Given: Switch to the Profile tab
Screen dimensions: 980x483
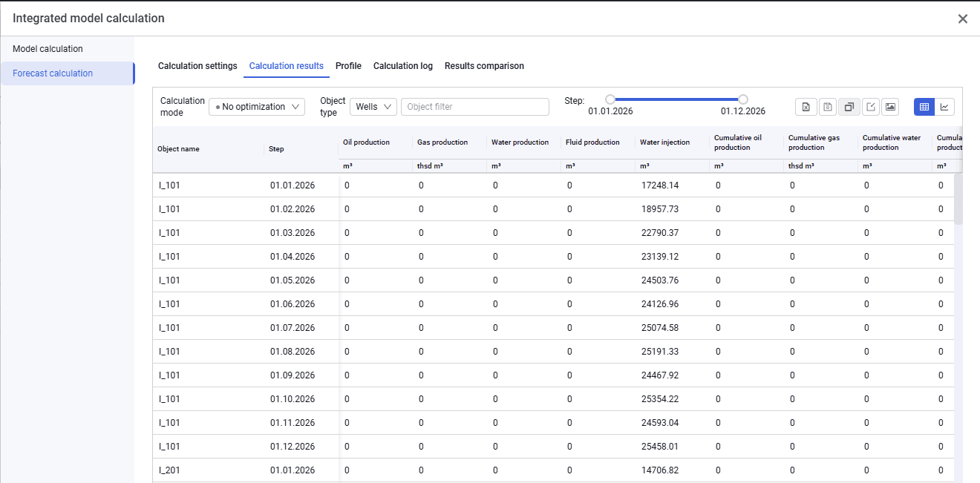Looking at the screenshot, I should pos(348,66).
